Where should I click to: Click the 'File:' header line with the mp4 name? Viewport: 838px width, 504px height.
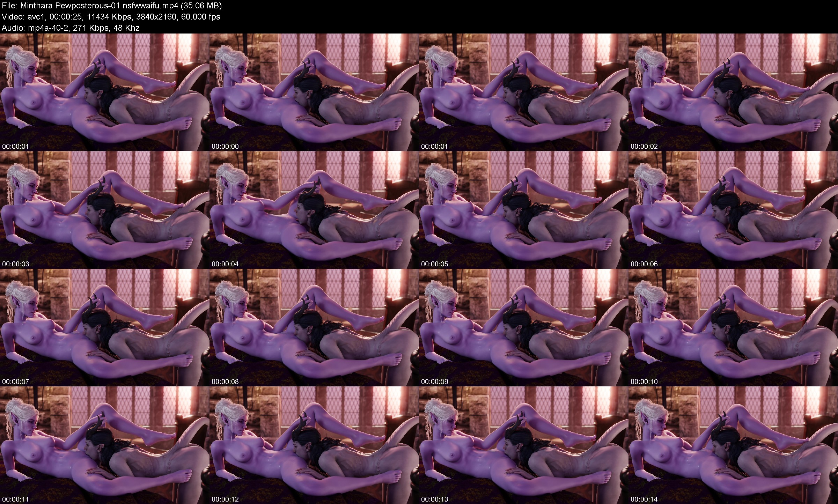[112, 6]
